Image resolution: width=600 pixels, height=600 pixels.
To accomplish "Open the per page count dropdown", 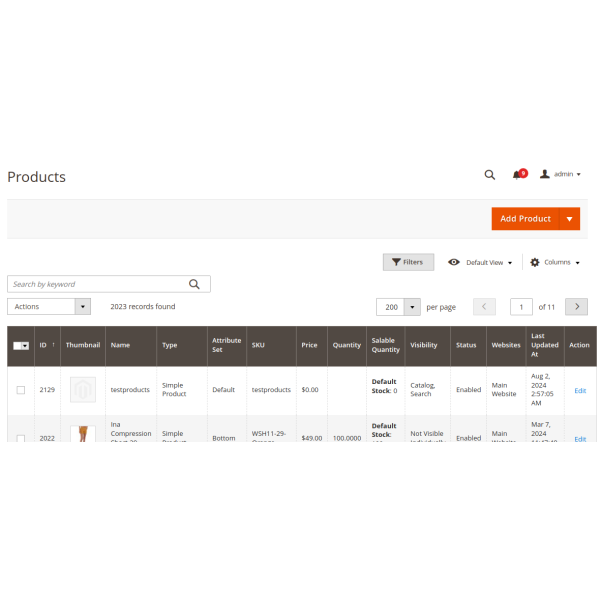I will coord(412,307).
